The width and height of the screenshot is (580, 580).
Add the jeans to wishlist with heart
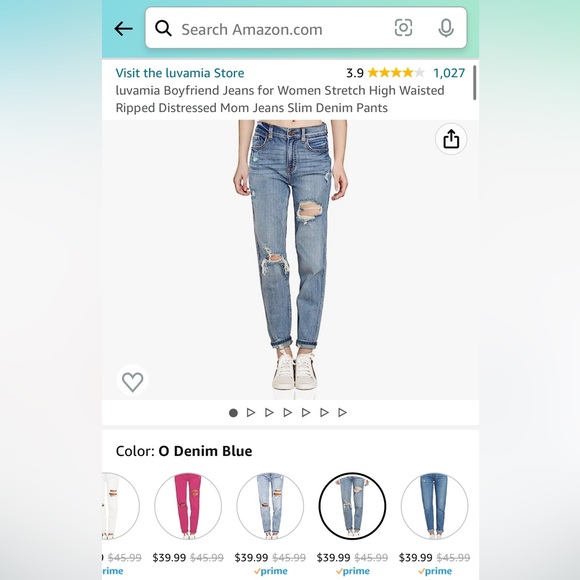pos(132,381)
